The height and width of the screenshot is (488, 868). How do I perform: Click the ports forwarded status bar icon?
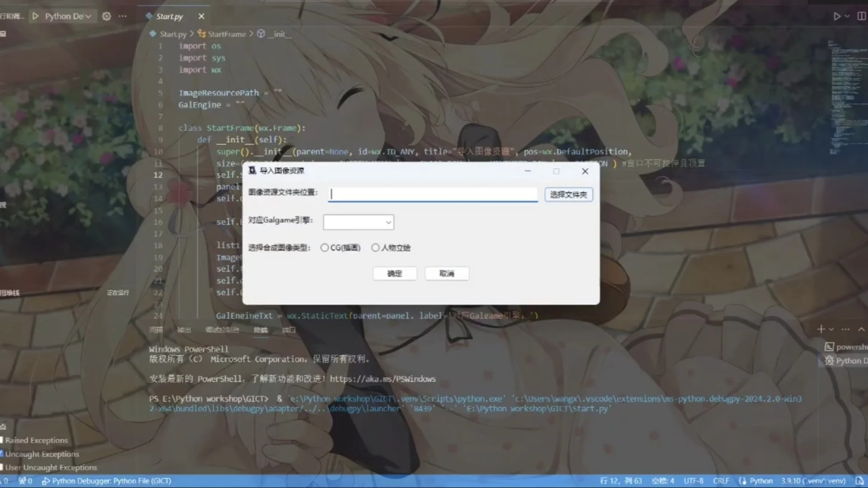point(25,481)
